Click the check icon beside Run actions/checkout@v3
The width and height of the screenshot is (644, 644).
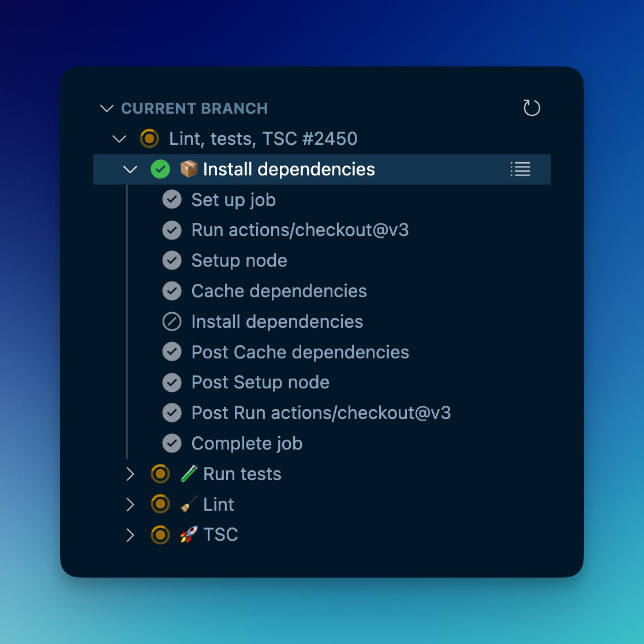172,230
